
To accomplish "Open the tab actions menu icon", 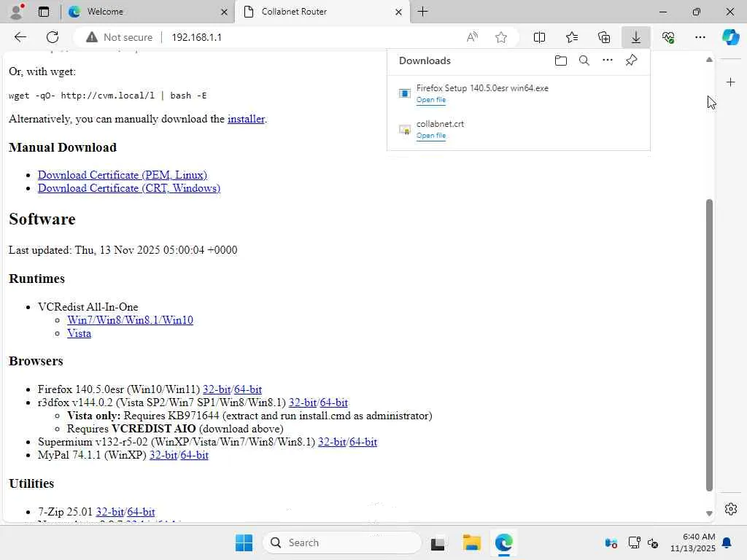I will click(44, 12).
